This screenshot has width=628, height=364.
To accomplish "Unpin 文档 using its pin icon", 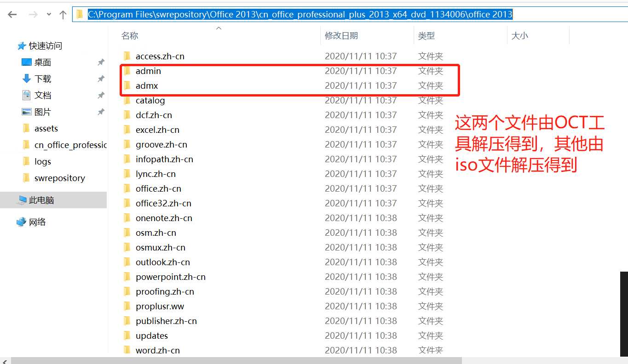I will (x=101, y=96).
